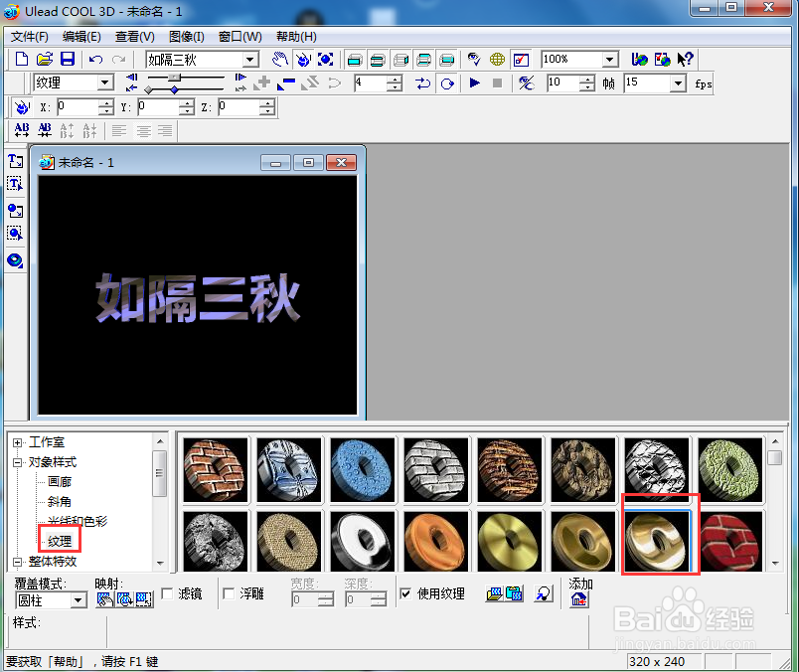Click the key frame diamond marker

point(174,90)
